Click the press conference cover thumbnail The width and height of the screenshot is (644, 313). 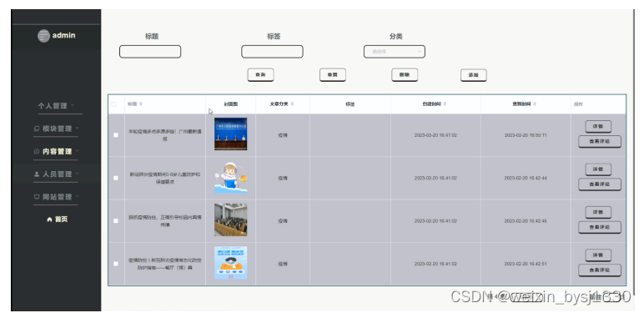click(x=231, y=134)
